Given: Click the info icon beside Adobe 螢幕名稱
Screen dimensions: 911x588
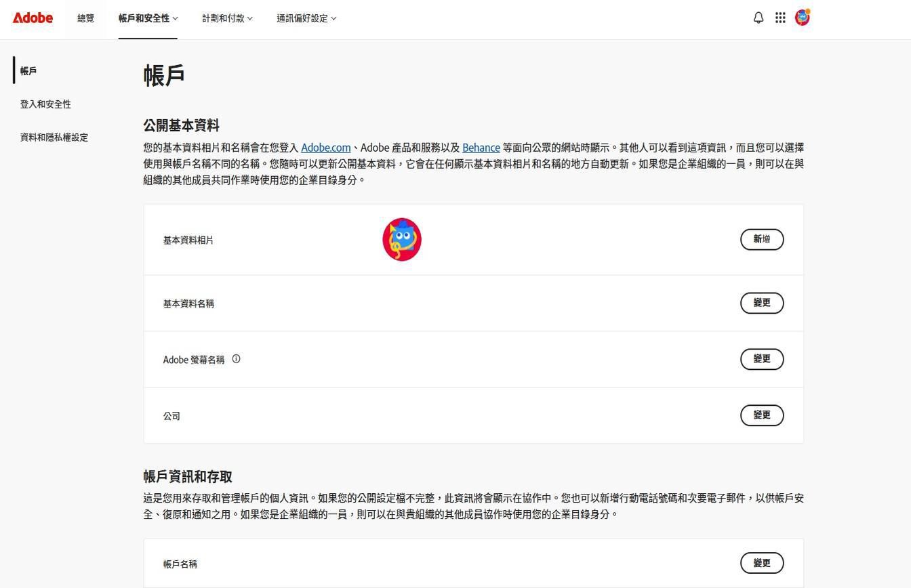Looking at the screenshot, I should point(236,359).
